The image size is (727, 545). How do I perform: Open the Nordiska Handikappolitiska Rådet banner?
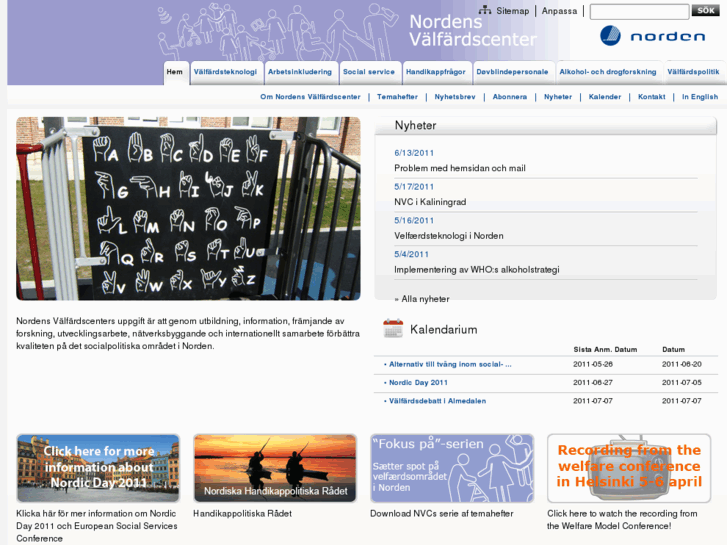tap(275, 468)
